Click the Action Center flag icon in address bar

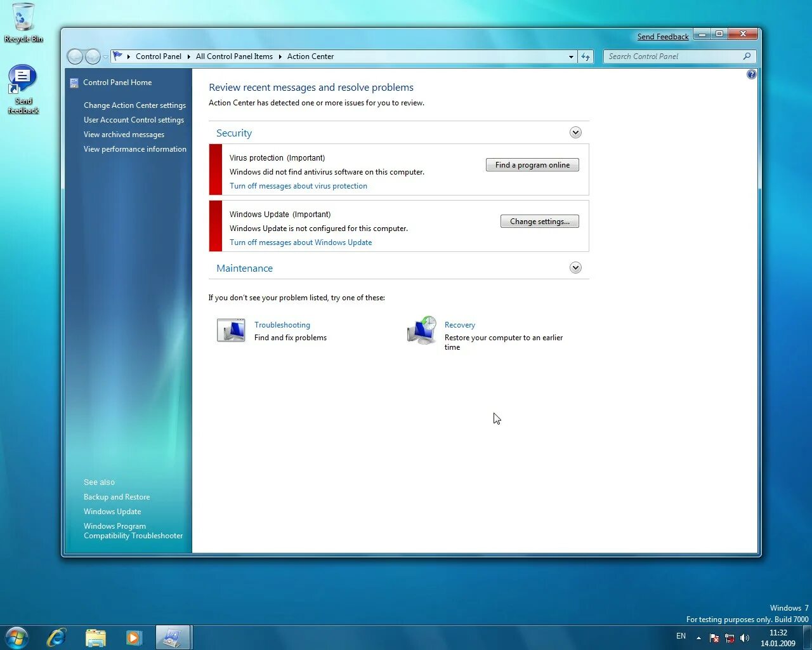click(x=118, y=56)
